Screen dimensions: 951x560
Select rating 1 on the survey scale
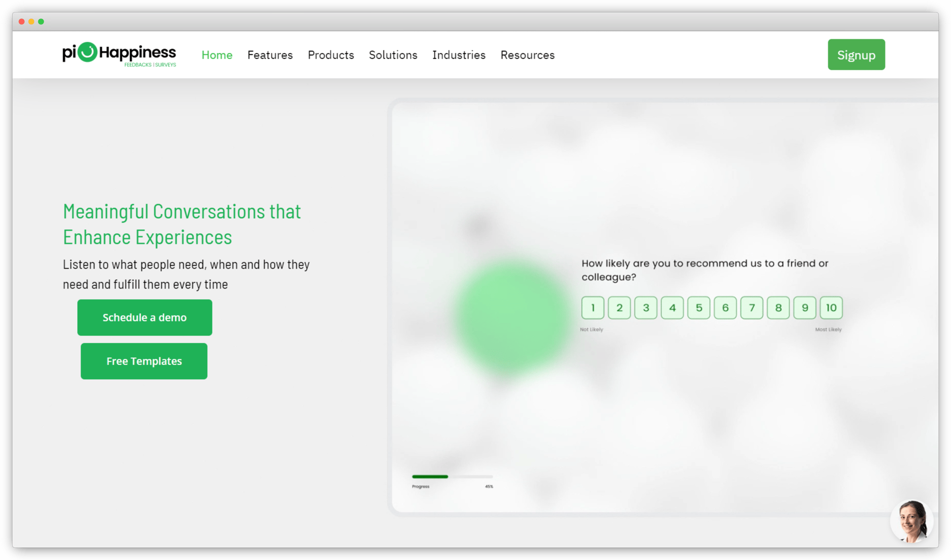click(592, 307)
